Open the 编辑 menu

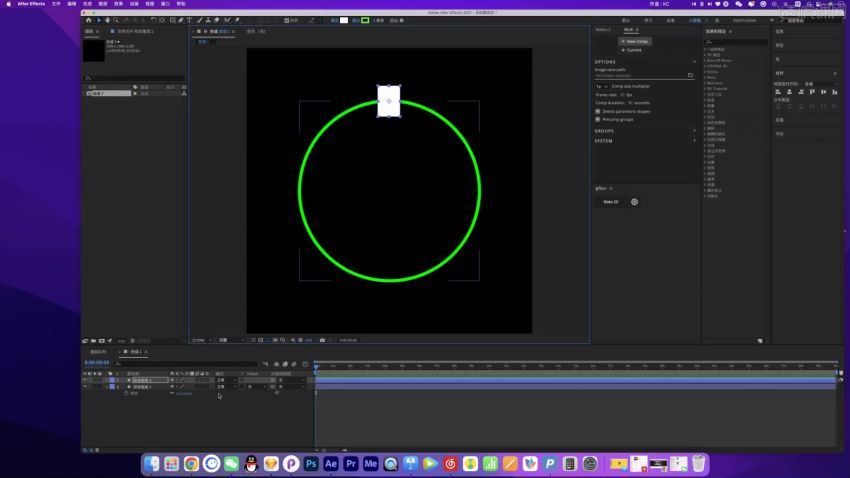[x=72, y=4]
